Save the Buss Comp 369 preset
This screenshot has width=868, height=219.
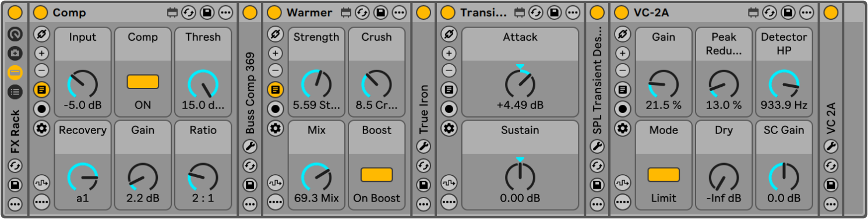[250, 185]
